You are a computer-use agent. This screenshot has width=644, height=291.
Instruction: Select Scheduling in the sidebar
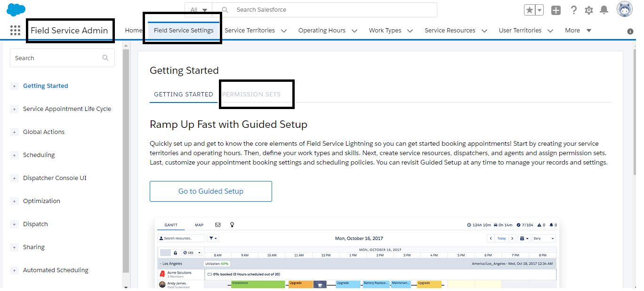[39, 155]
